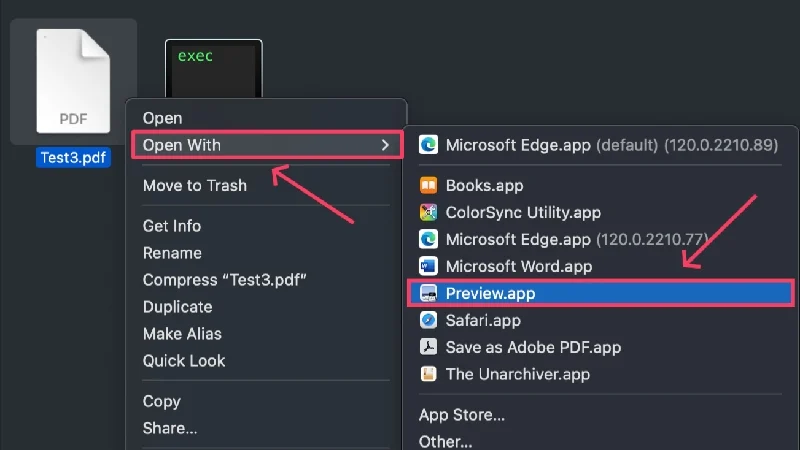Screen dimensions: 800x450
Task: Click the Books.app orange icon
Action: pos(428,185)
